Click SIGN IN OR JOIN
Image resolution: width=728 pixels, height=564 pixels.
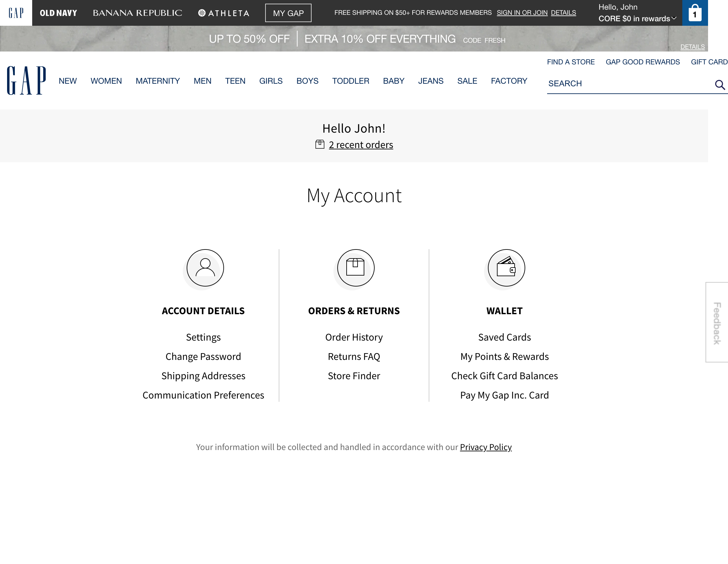click(x=522, y=12)
